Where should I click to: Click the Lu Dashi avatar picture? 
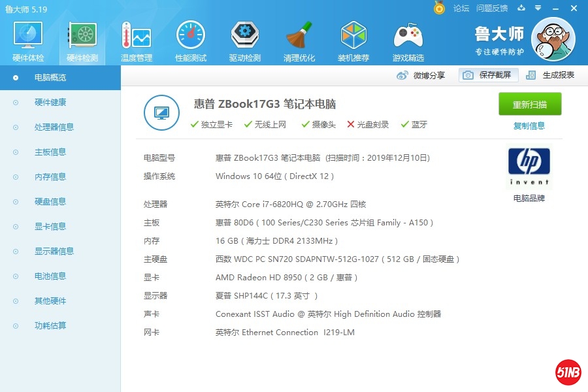coord(553,39)
